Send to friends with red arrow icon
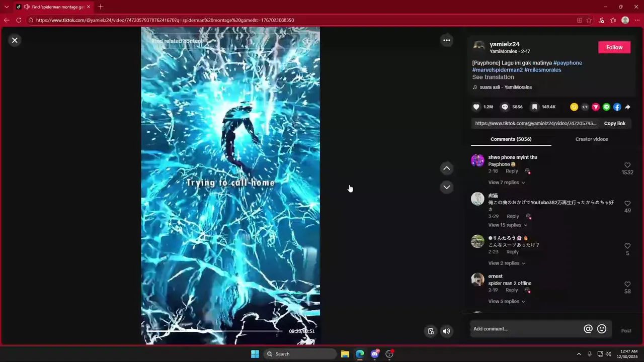 [596, 107]
